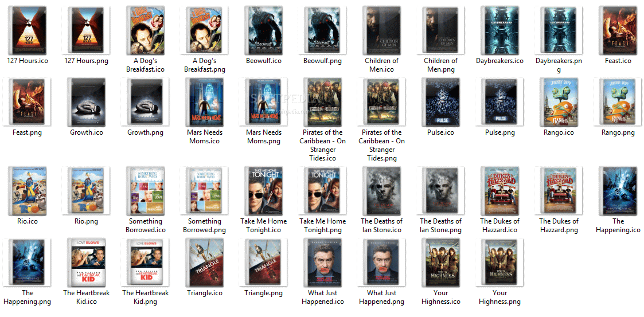644x317 pixels.
Task: Pick the What Just Happened.ico icon
Action: pyautogui.click(x=323, y=263)
